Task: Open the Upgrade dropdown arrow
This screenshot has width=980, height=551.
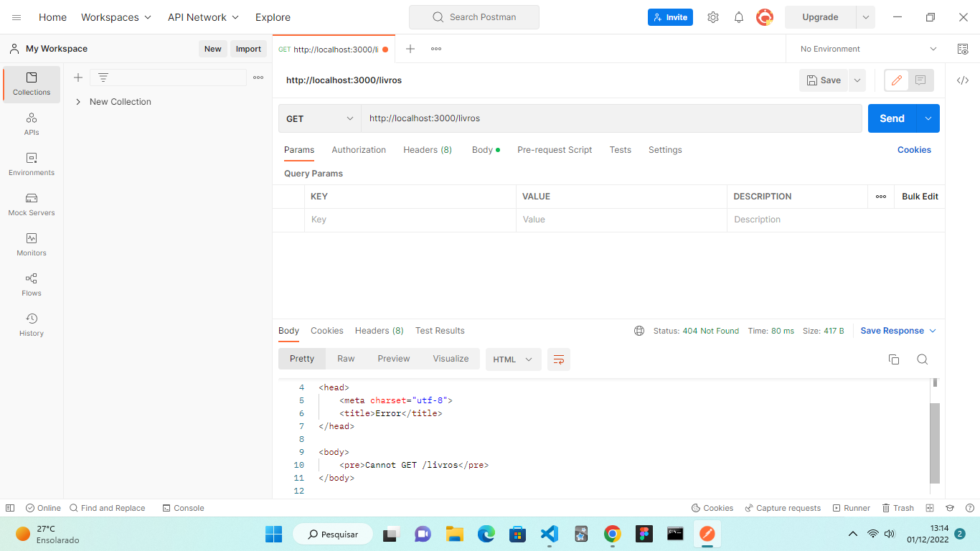Action: click(866, 17)
